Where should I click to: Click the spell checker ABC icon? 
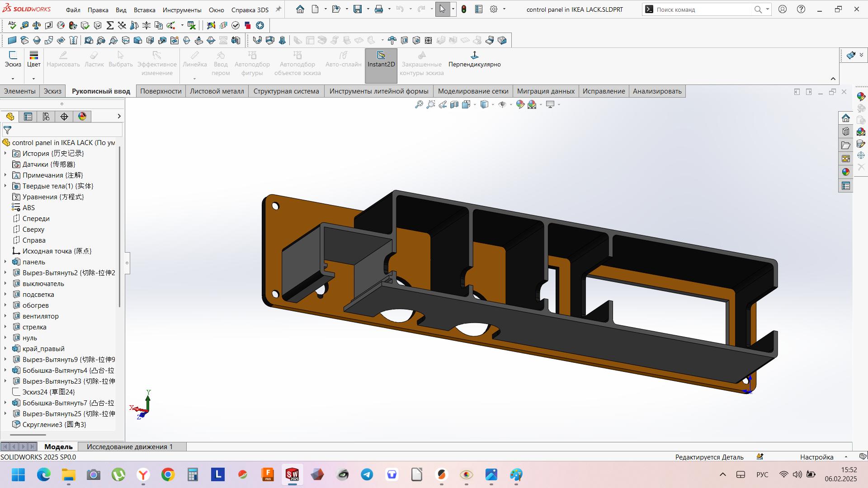click(x=12, y=25)
